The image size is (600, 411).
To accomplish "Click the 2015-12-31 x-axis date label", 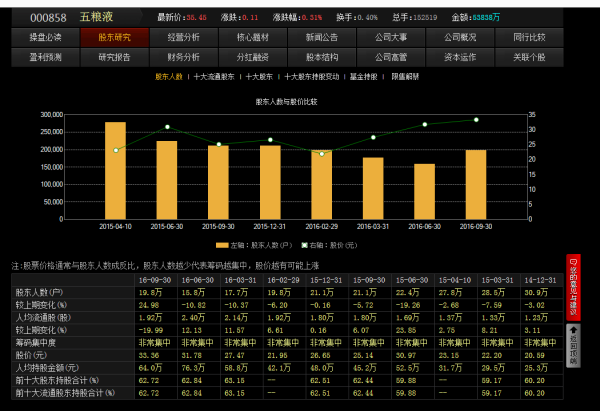I will pos(270,227).
